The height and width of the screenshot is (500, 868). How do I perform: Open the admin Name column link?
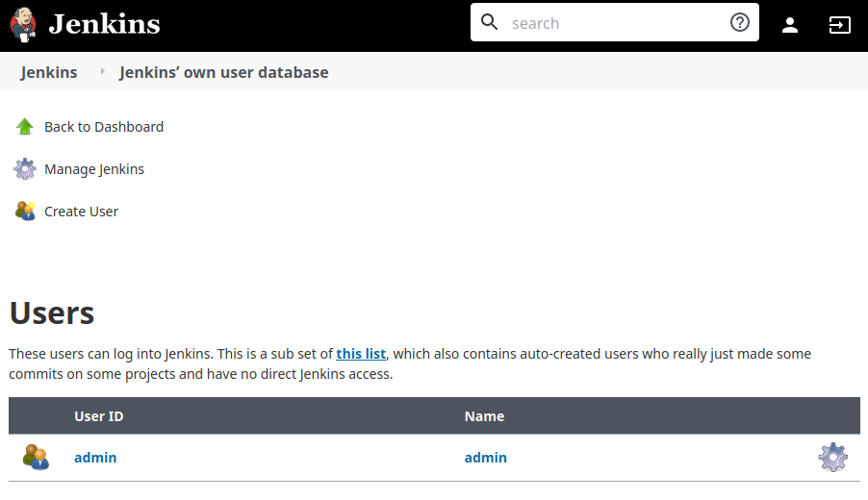click(485, 458)
